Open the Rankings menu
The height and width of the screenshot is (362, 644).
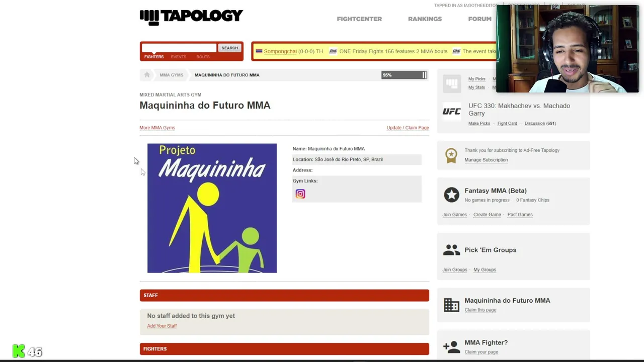425,19
